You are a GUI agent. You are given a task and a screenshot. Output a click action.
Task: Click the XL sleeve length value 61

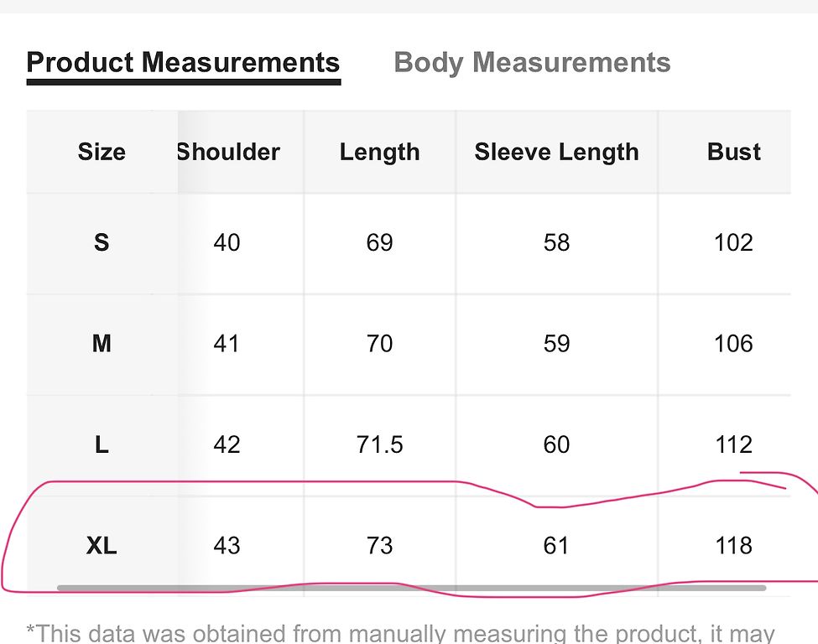click(556, 546)
